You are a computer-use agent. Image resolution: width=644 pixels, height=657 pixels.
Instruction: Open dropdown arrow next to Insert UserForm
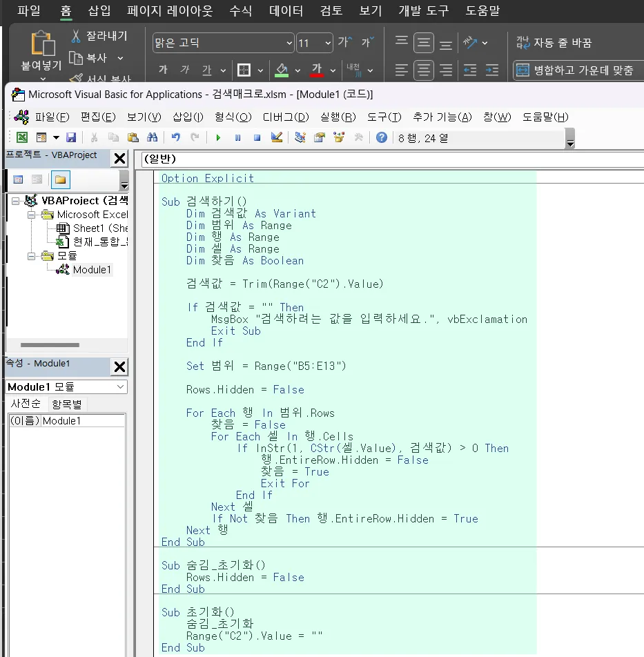point(56,137)
